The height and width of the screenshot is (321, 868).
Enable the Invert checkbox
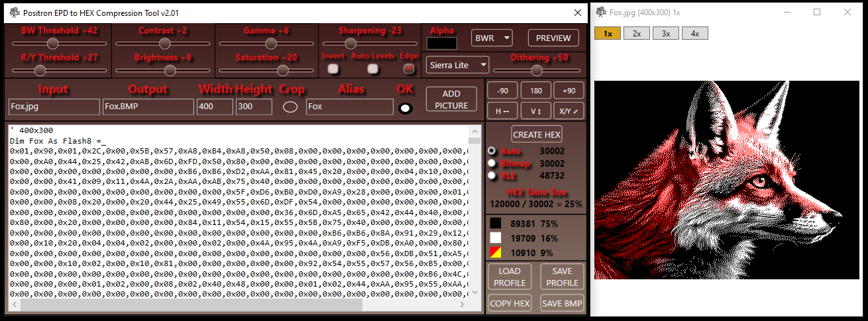[333, 68]
